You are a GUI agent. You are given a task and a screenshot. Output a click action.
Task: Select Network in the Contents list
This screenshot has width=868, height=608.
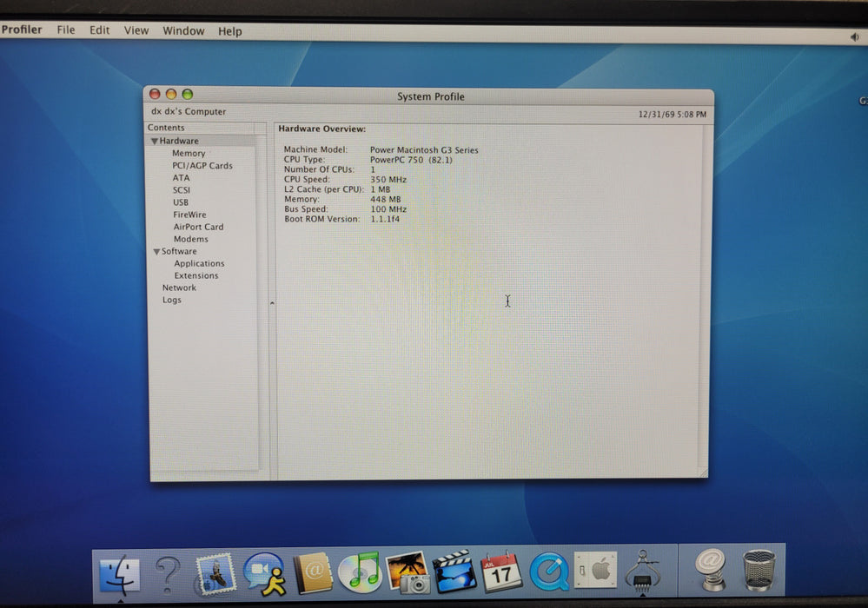pos(179,287)
